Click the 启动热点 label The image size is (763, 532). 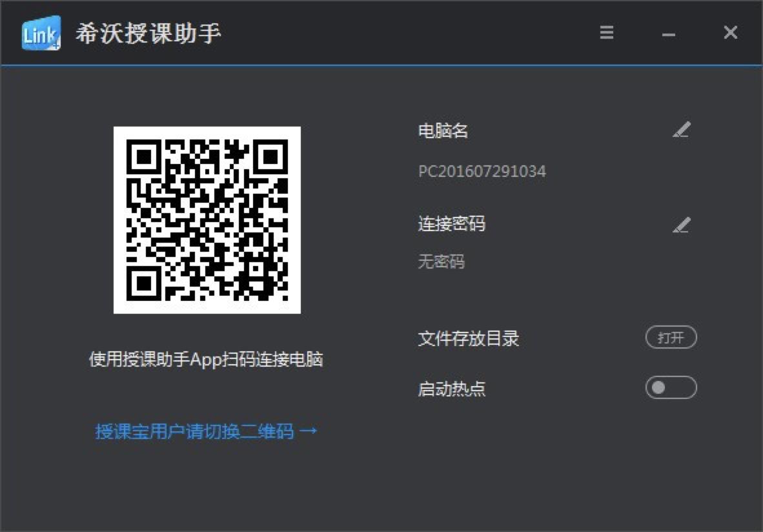(x=452, y=389)
